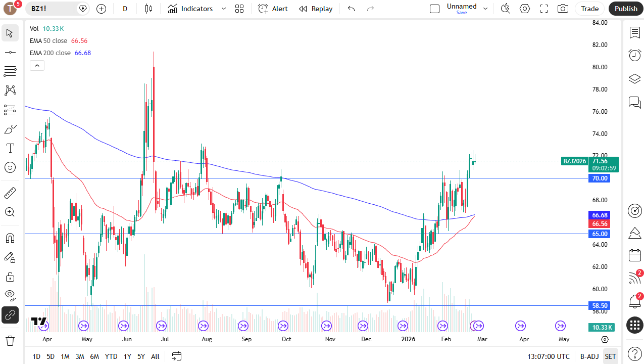Toggle B-ADJ back-adjustment
Image resolution: width=644 pixels, height=364 pixels.
click(589, 356)
